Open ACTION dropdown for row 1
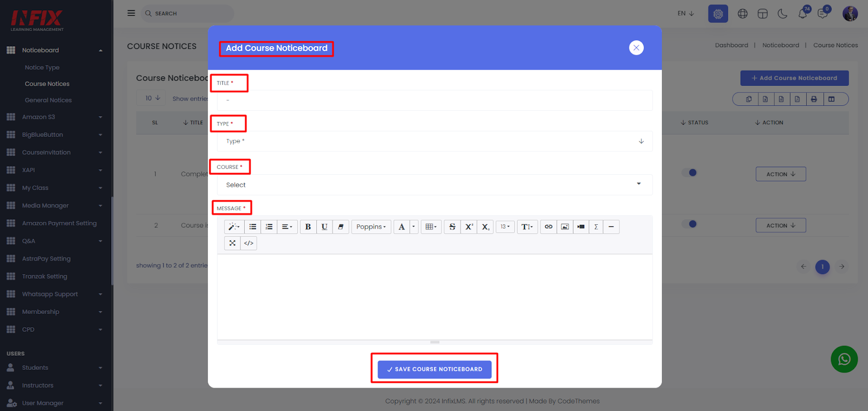 click(x=781, y=174)
